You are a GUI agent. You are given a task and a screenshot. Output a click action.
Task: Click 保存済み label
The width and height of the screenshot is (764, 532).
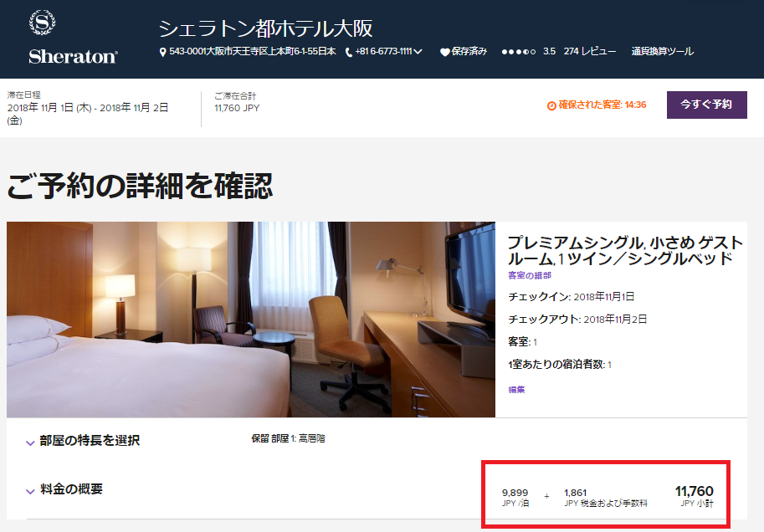point(469,52)
